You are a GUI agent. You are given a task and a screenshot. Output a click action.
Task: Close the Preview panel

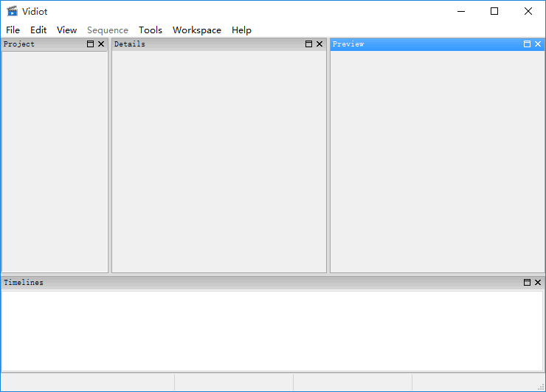pyautogui.click(x=538, y=44)
